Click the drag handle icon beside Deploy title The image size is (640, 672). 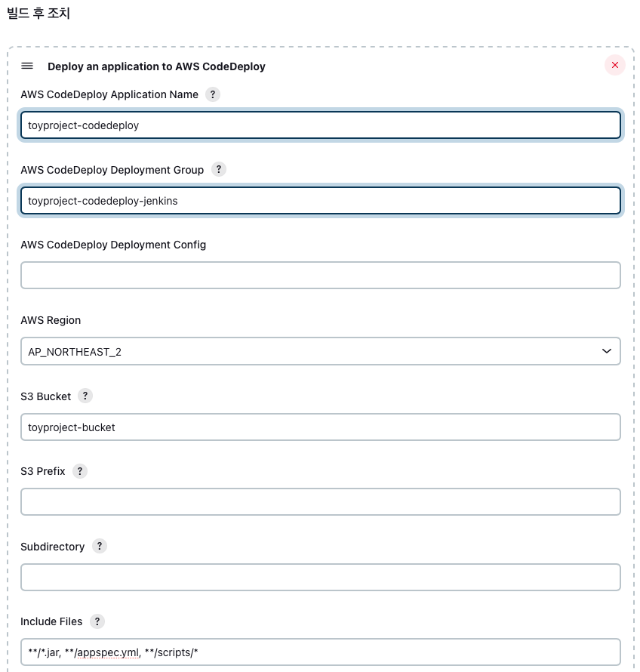(27, 66)
